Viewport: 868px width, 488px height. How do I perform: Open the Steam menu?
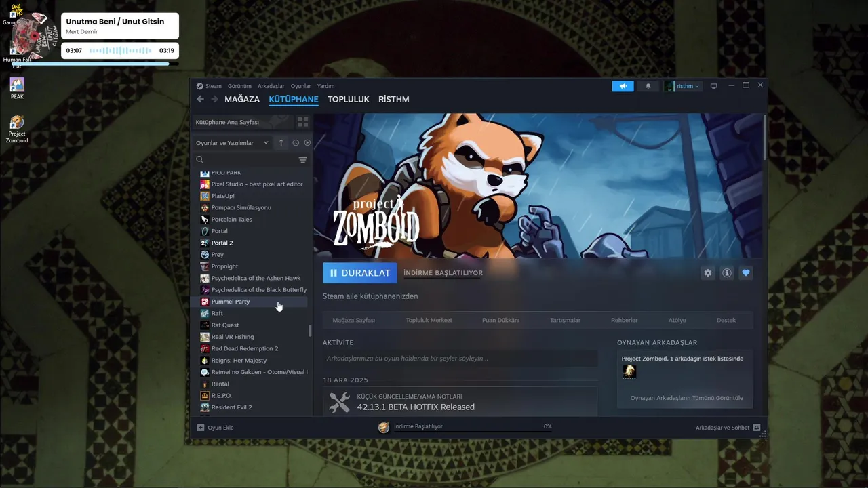coord(210,86)
